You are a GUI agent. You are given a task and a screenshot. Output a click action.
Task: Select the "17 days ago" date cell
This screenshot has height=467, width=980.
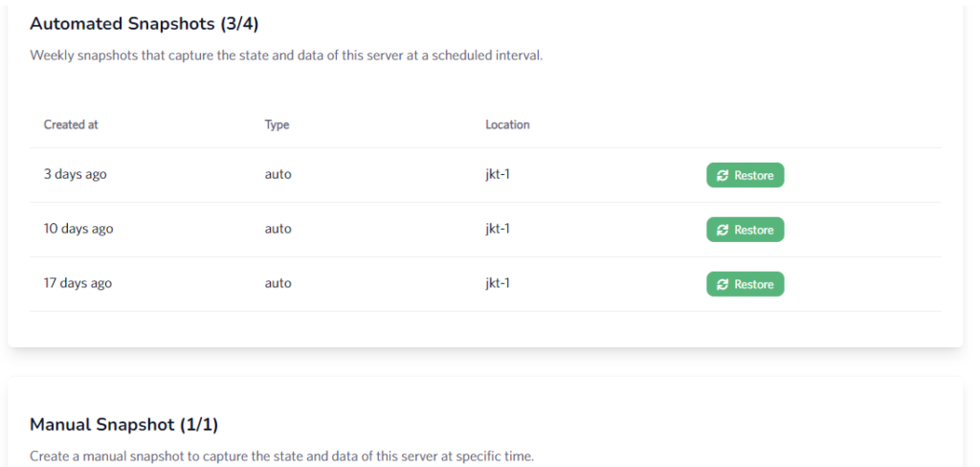pos(78,284)
